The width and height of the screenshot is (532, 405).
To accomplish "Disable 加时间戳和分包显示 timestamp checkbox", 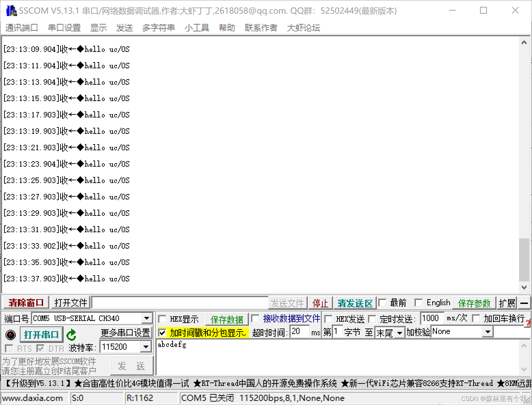I will (x=162, y=333).
